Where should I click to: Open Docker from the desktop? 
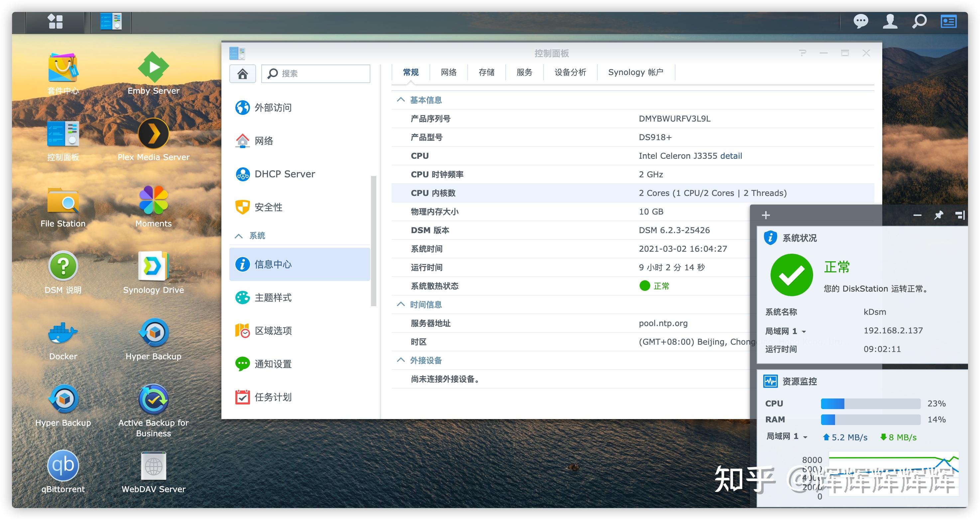click(63, 334)
